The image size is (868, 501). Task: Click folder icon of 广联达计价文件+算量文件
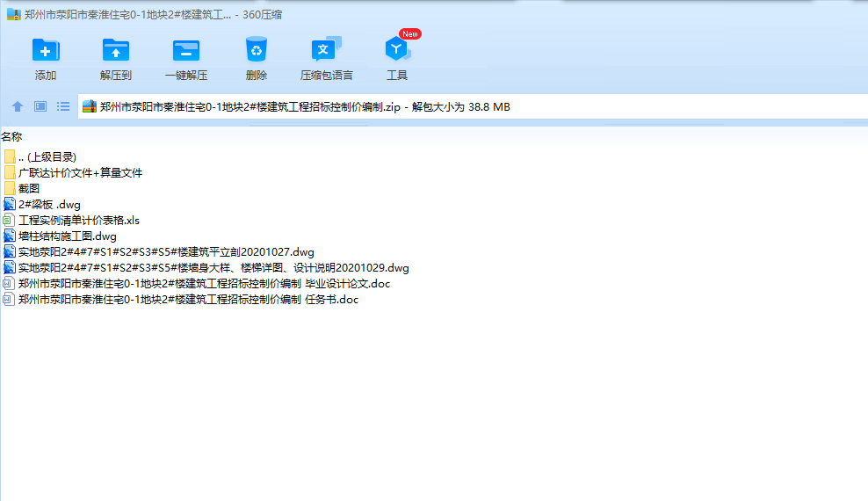[10, 173]
